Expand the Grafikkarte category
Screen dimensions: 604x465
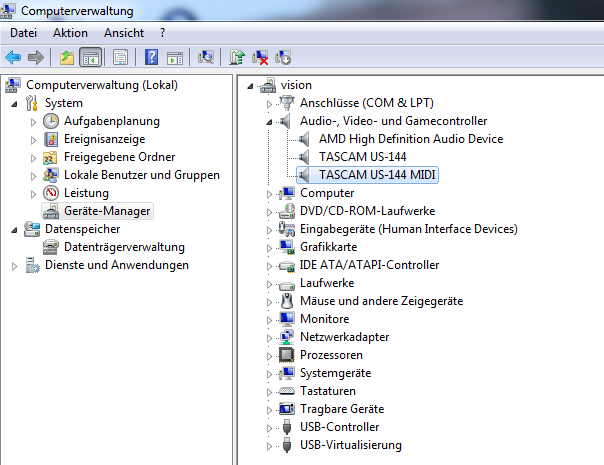pos(269,248)
